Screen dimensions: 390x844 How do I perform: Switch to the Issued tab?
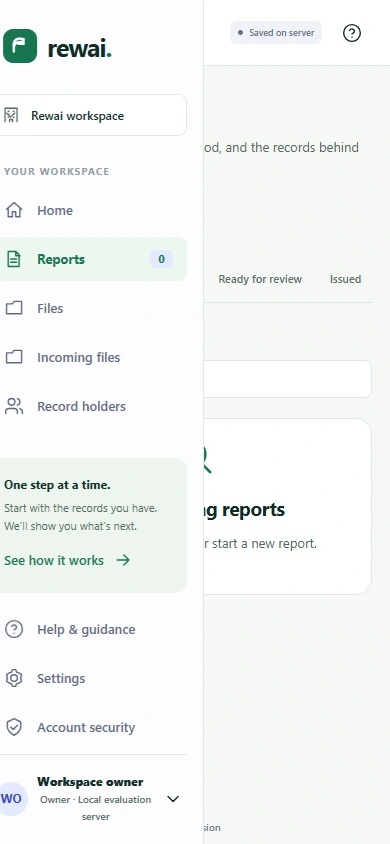(x=345, y=279)
